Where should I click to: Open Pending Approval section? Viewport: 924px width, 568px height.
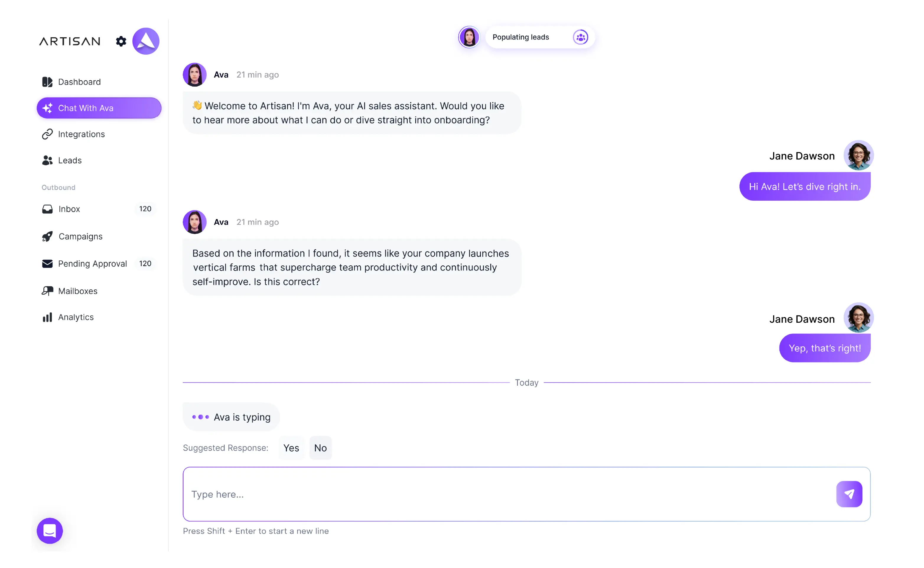click(92, 264)
